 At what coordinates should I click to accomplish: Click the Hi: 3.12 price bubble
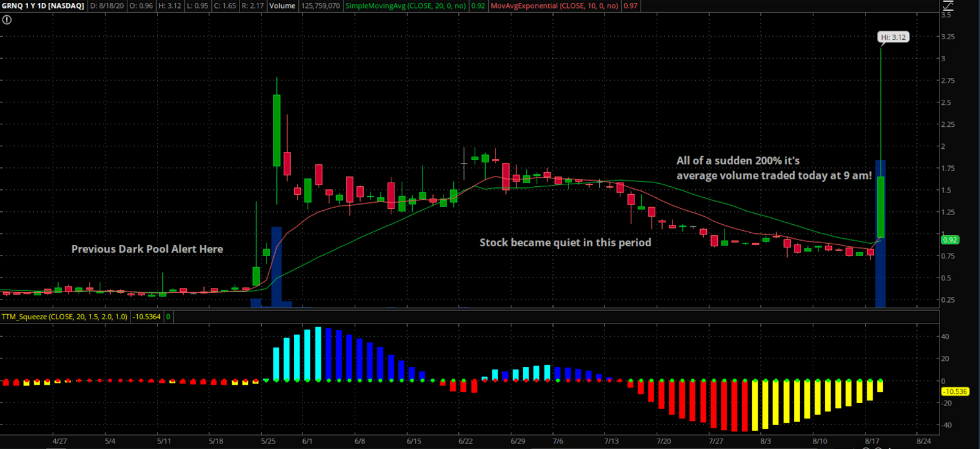[893, 37]
